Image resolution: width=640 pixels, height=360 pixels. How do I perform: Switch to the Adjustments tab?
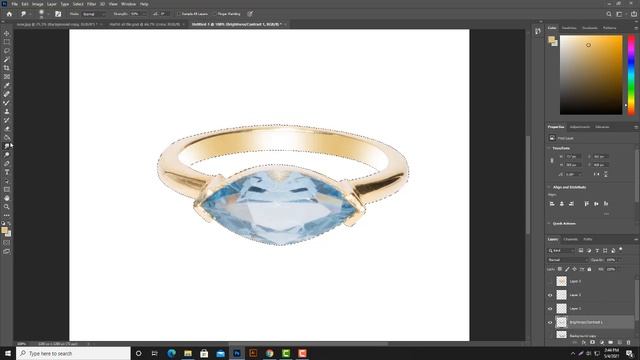(x=580, y=127)
